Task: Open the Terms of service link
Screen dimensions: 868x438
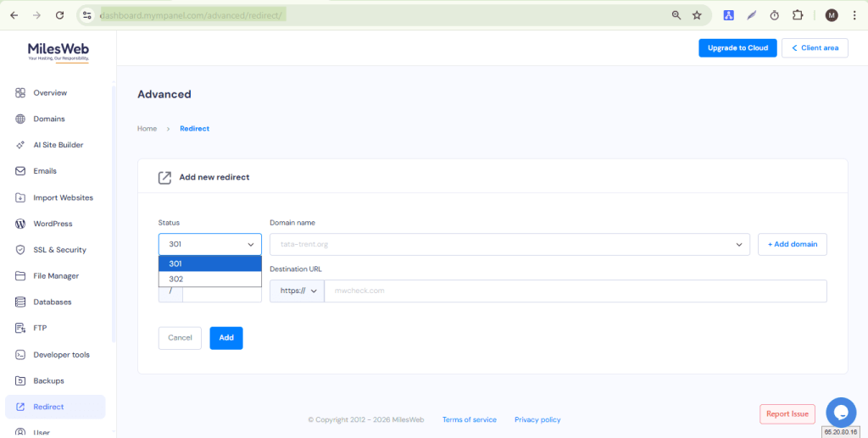Action: point(470,419)
